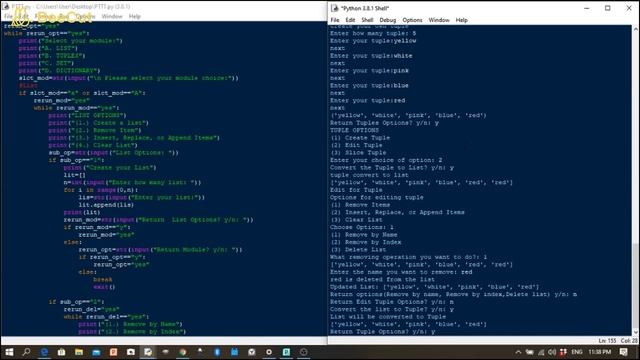Open Google Chrome from taskbar
The image size is (640, 360).
[x=183, y=352]
